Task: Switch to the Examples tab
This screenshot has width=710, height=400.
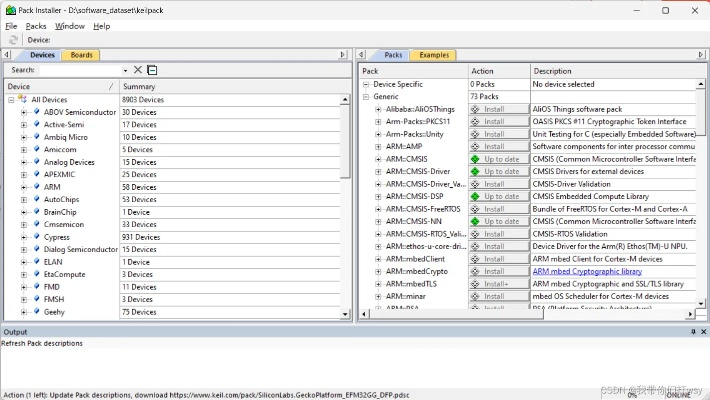Action: [433, 55]
